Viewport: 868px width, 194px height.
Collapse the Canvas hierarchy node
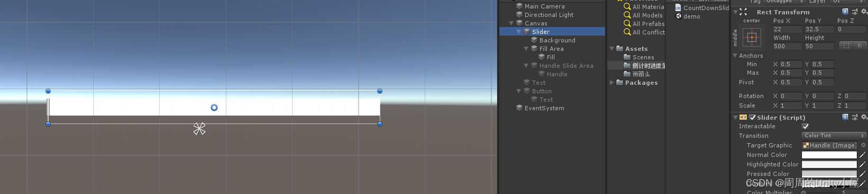coord(511,23)
